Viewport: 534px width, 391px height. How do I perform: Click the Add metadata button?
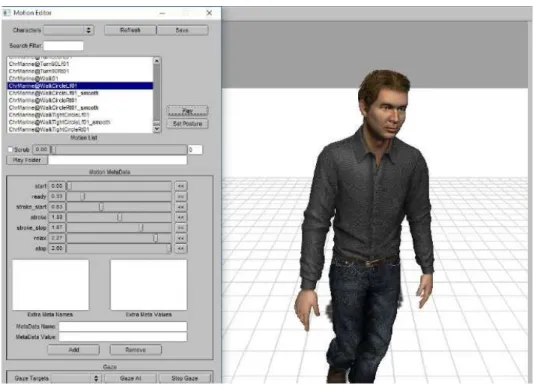74,350
